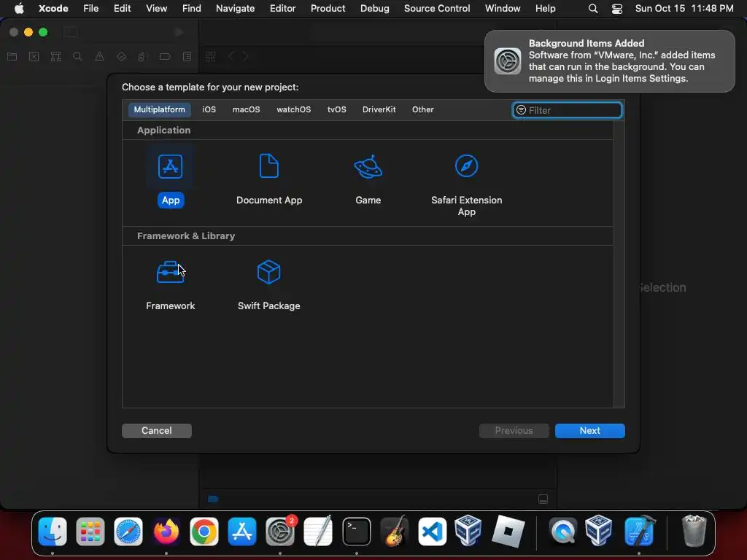Open the Debug navigator icon

[x=142, y=57]
